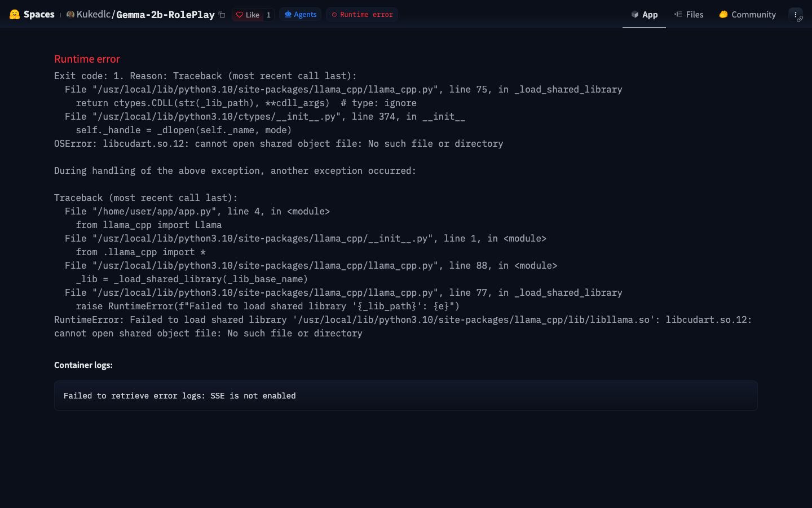Image resolution: width=812 pixels, height=508 pixels.
Task: Click the like count showing 1
Action: point(268,15)
